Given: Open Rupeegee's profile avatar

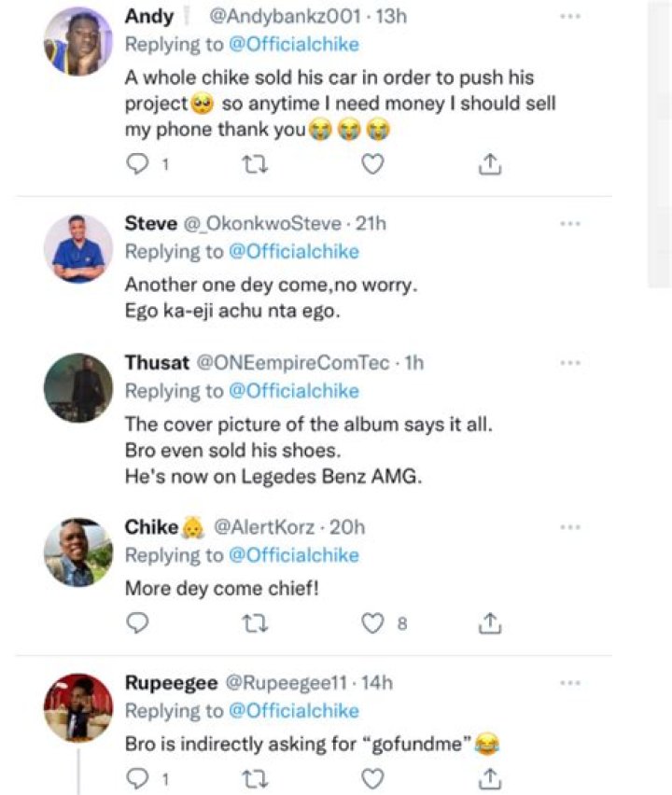Looking at the screenshot, I should 78,707.
